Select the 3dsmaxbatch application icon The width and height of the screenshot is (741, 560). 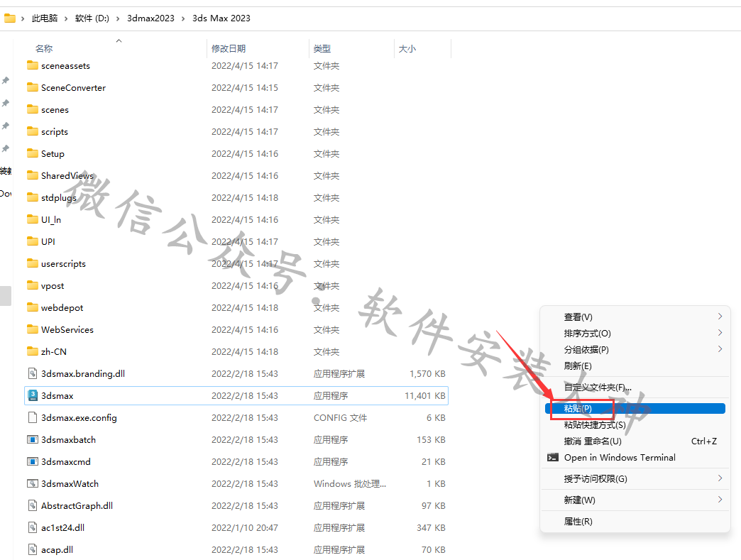pos(33,439)
